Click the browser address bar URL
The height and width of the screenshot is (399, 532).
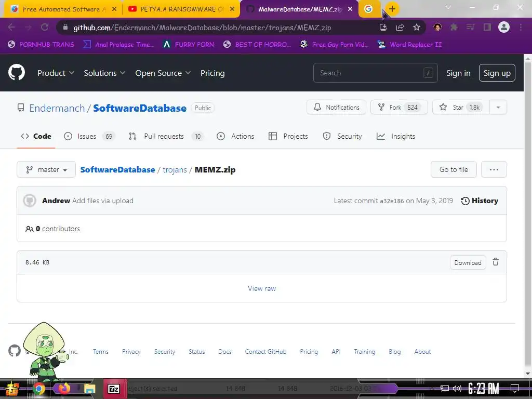pos(202,28)
